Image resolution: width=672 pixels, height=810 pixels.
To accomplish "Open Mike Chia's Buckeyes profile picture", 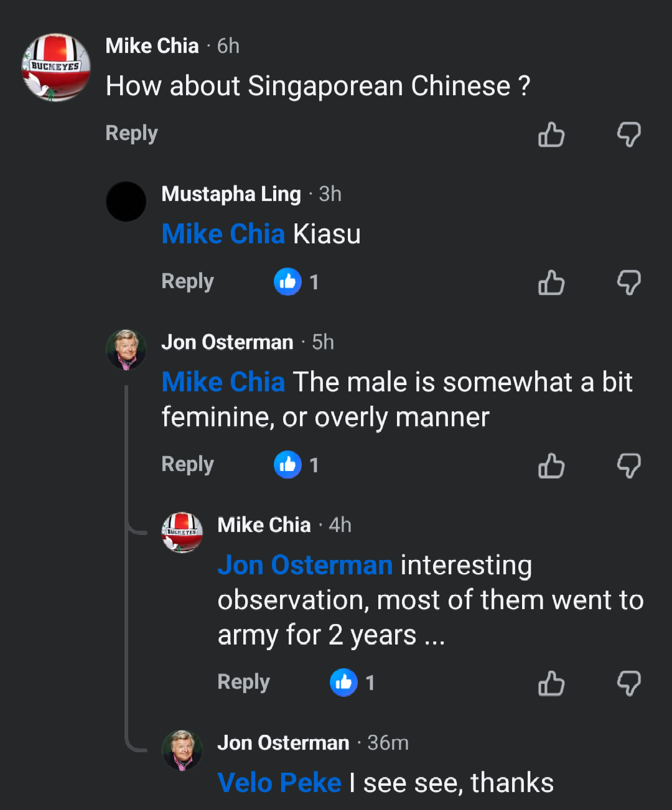I will click(x=56, y=67).
